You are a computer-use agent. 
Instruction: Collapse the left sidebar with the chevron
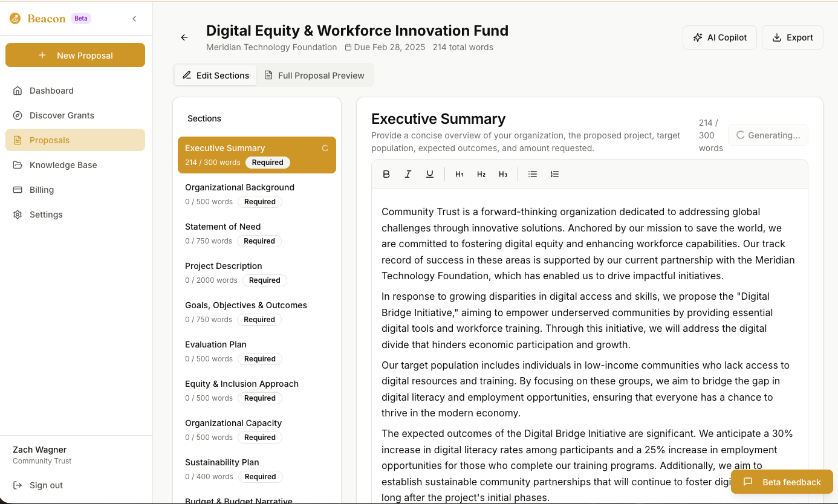click(134, 18)
